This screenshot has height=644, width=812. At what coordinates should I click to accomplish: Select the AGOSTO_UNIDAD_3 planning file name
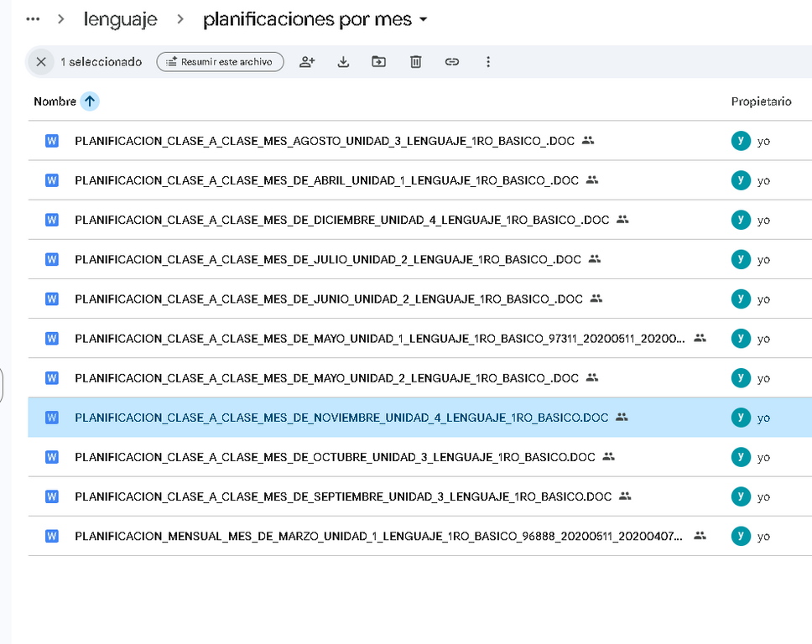325,141
